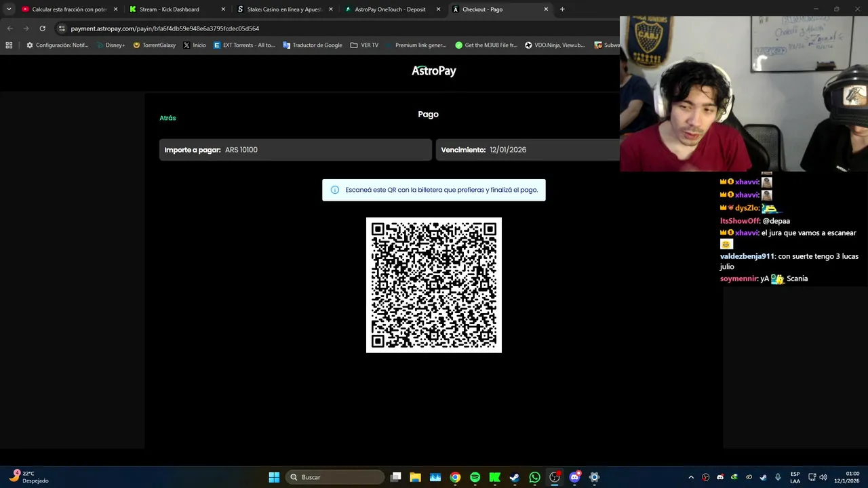
Task: Open Traductor de Google bookmark
Action: pyautogui.click(x=313, y=45)
